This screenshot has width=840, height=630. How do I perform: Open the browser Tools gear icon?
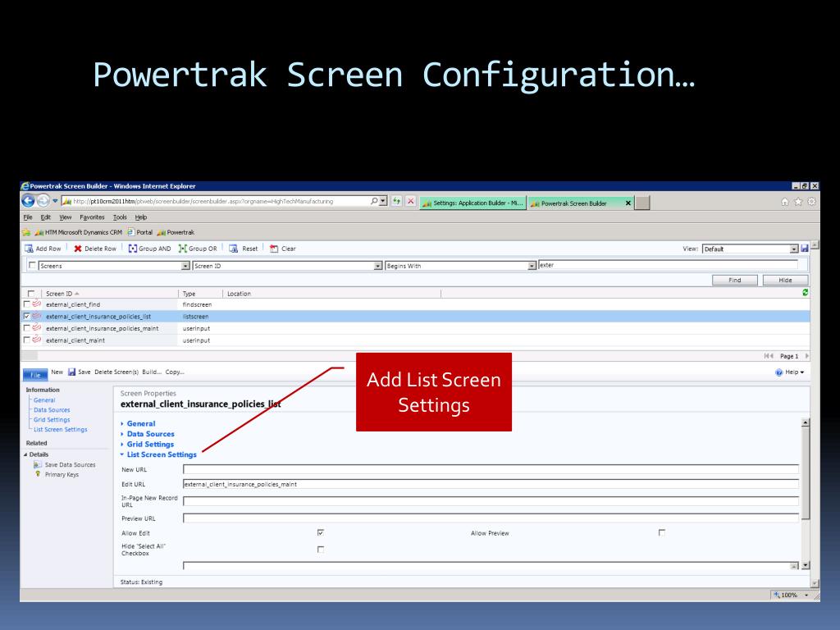click(x=811, y=202)
